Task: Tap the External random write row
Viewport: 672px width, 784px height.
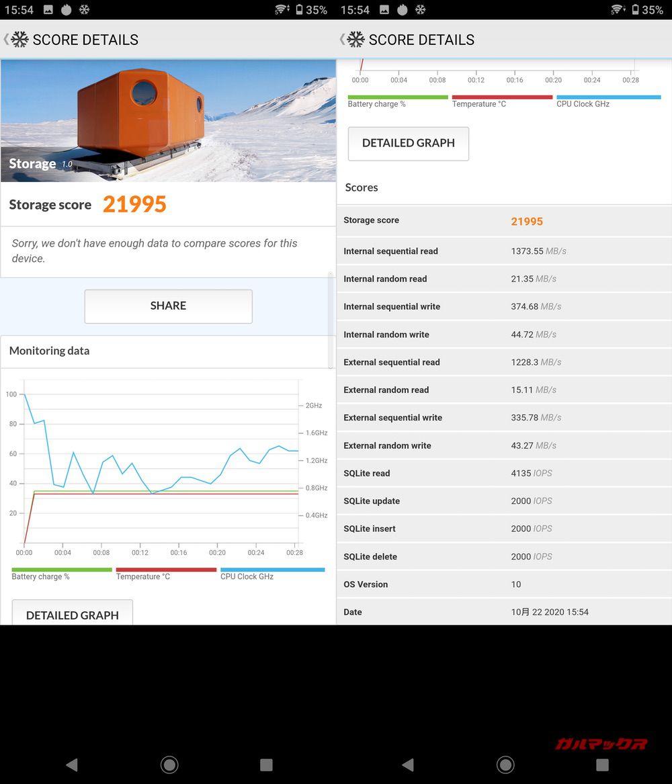Action: coord(504,445)
